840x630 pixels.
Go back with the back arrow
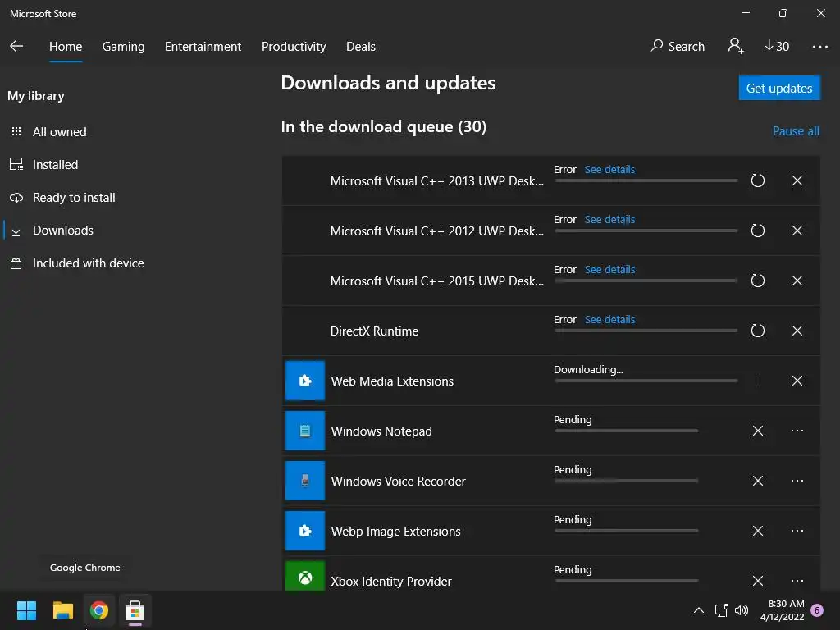[16, 46]
